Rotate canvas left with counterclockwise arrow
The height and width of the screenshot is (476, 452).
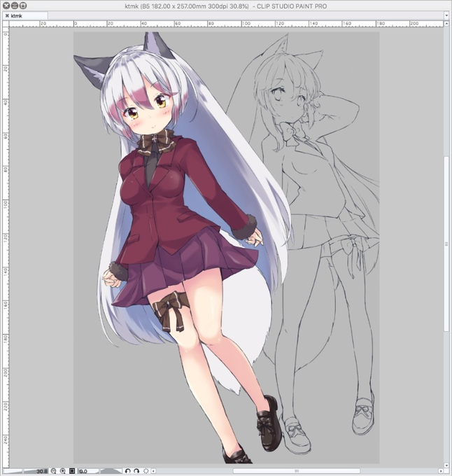pyautogui.click(x=128, y=471)
